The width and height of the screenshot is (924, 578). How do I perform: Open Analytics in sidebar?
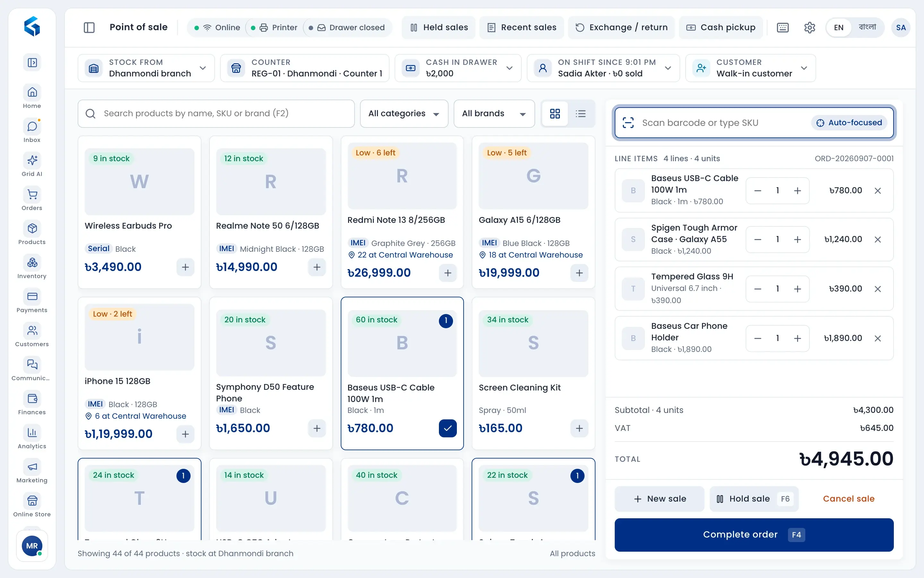tap(32, 437)
